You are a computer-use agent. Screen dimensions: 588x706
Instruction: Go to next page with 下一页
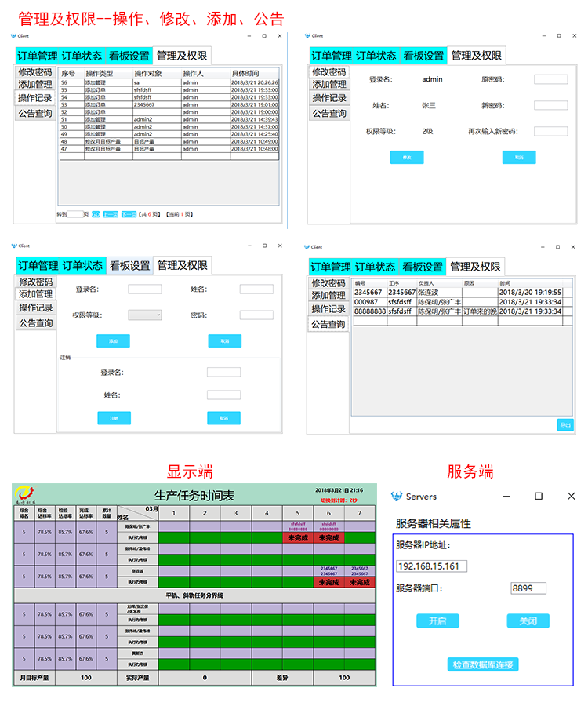(x=129, y=214)
